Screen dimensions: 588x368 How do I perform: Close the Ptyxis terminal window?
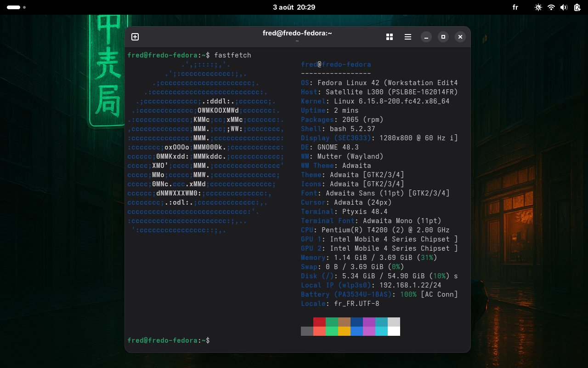click(460, 37)
